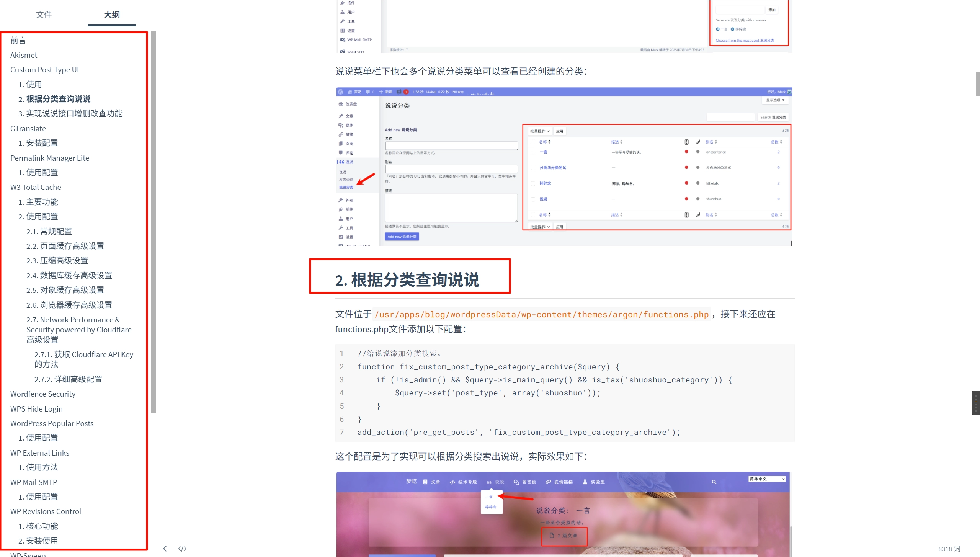Open 1. 使用配置 under Permalink Manager Lite
Viewport: 980px width, 557px height.
[x=38, y=172]
